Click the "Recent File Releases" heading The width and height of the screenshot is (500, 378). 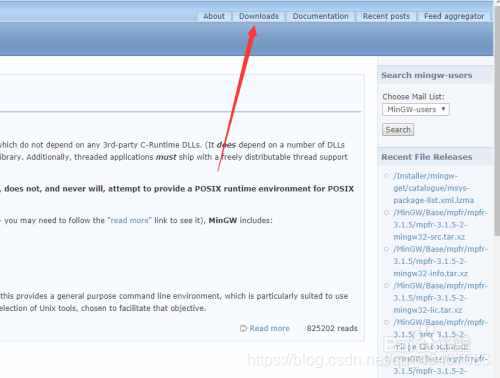(x=427, y=157)
